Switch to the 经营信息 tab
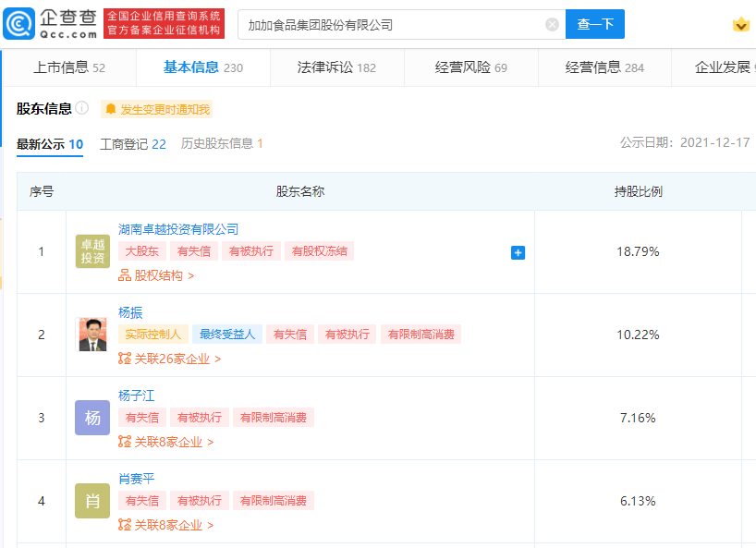Viewport: 756px width, 548px height. coord(604,67)
